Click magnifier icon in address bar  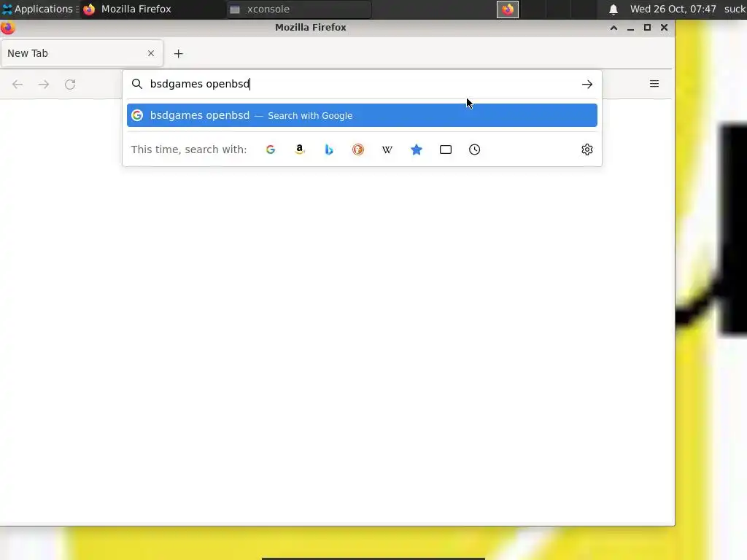coord(137,84)
